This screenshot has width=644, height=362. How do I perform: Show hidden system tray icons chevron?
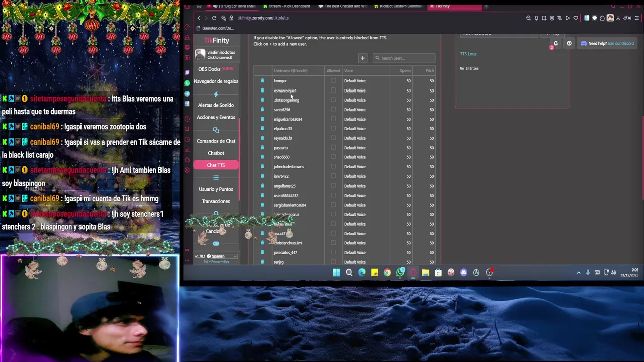(579, 273)
